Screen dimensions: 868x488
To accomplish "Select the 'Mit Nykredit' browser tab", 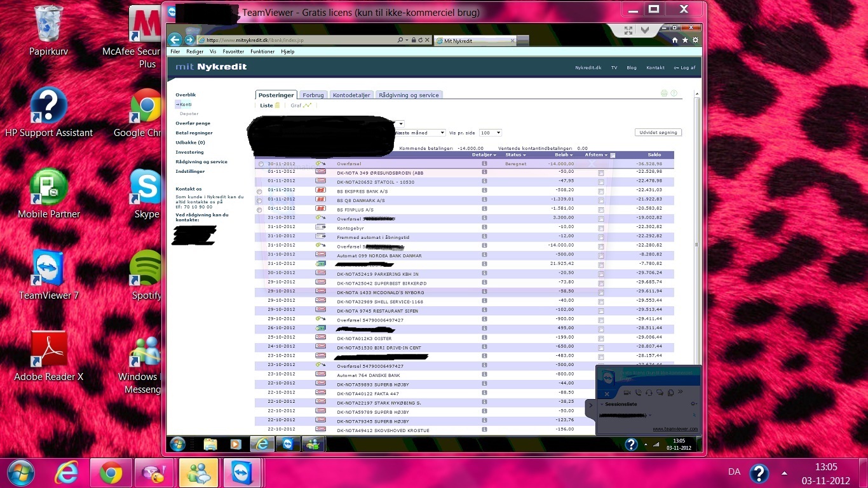I will pyautogui.click(x=475, y=40).
